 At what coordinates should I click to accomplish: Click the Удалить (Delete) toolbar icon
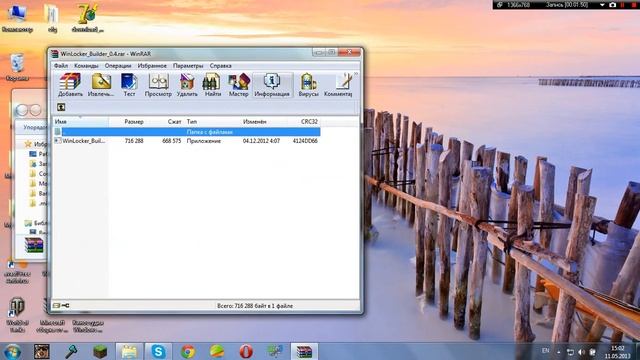(x=187, y=85)
